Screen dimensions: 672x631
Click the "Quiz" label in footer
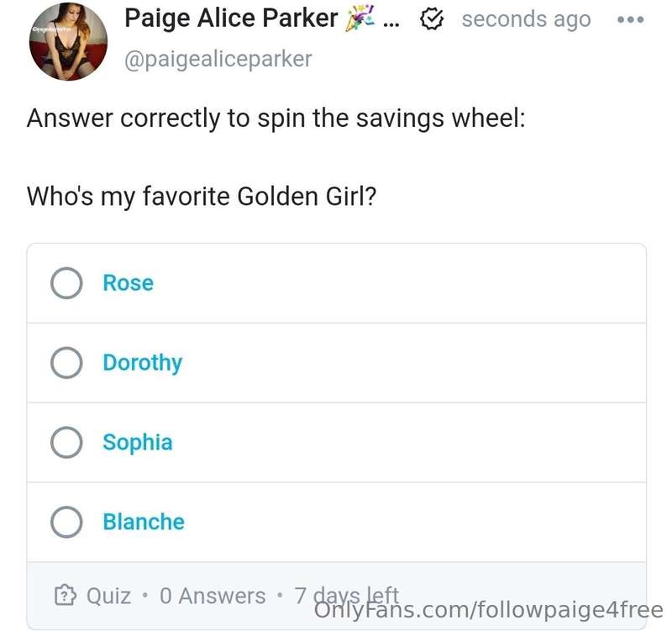click(x=109, y=597)
